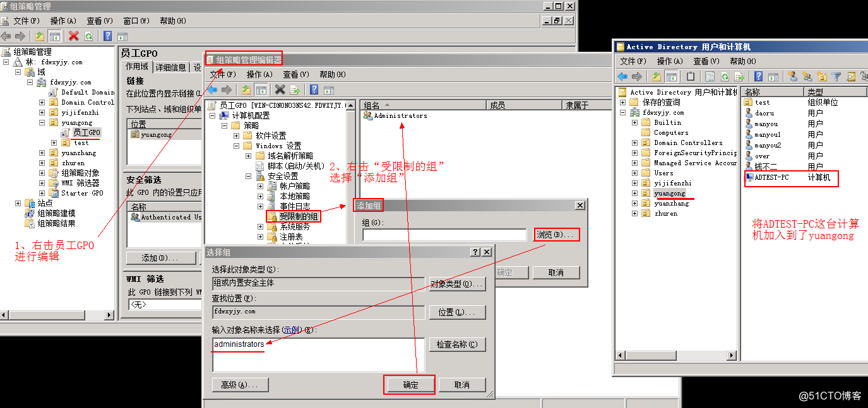Click Back arrow in Active Directory window toolbar
The image size is (868, 408).
pos(623,77)
